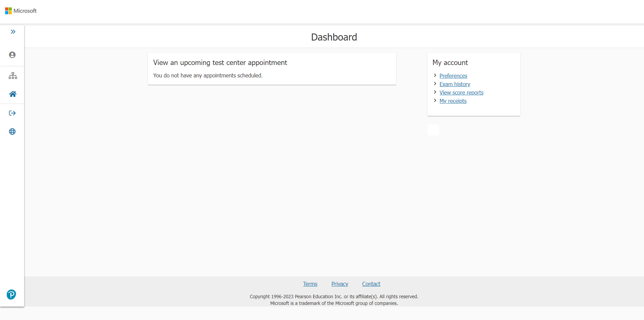
Task: Click the chevron beside Exam history
Action: [435, 84]
